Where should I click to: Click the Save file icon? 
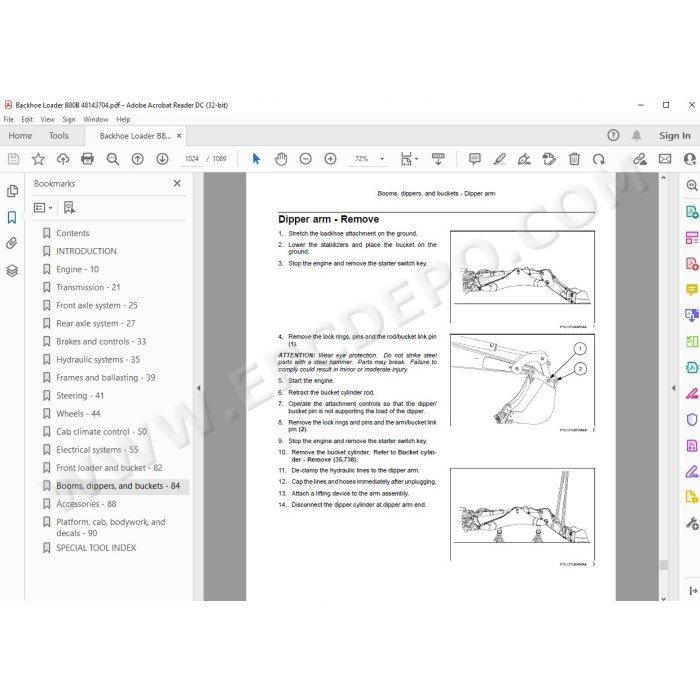point(13,159)
